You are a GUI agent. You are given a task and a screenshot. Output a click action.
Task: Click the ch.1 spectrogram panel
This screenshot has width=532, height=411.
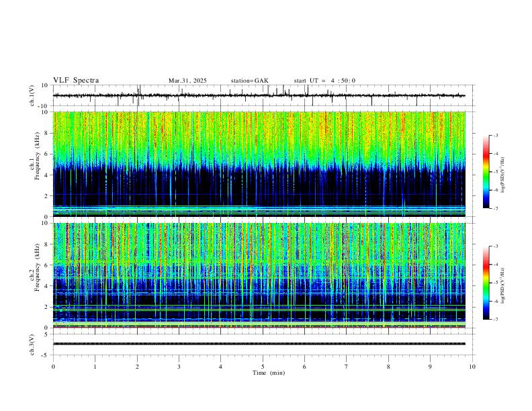(259, 164)
